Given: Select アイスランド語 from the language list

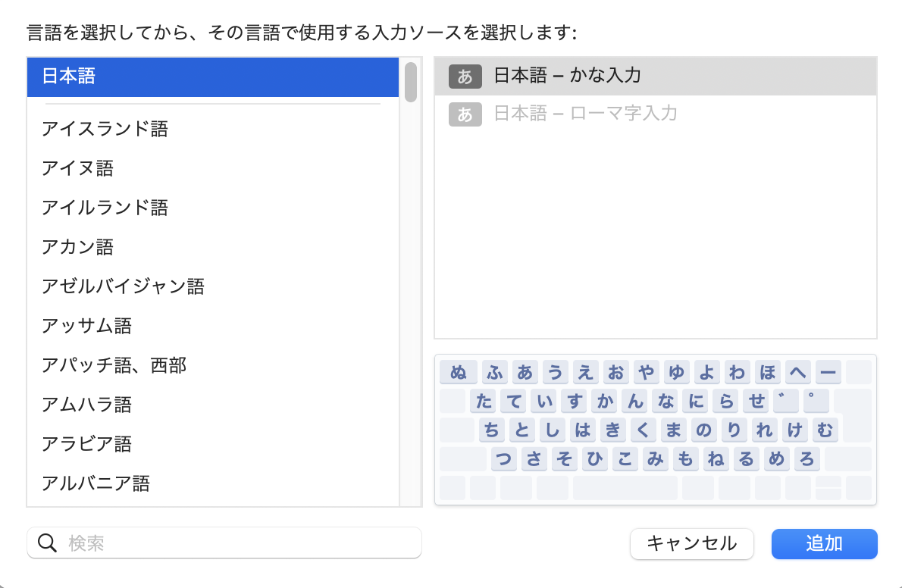Looking at the screenshot, I should coord(105,129).
